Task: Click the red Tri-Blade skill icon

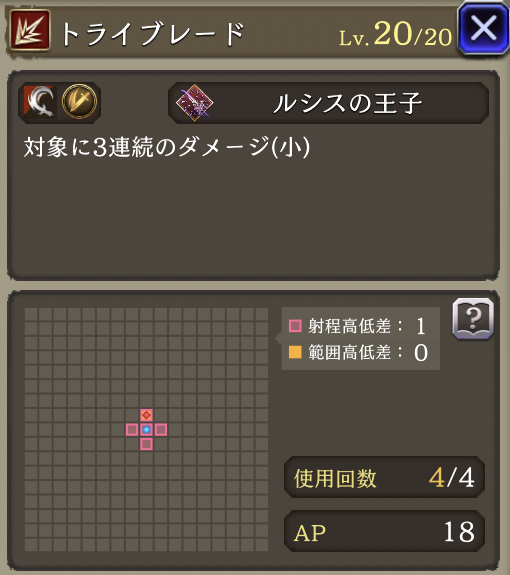Action: 29,30
